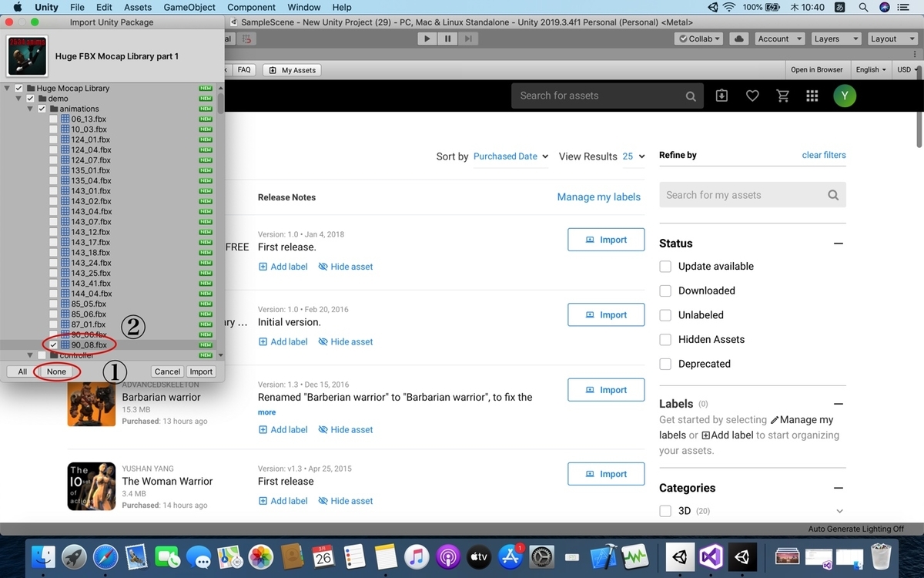This screenshot has height=578, width=924.
Task: Open App Store in the Dock
Action: [x=511, y=556]
